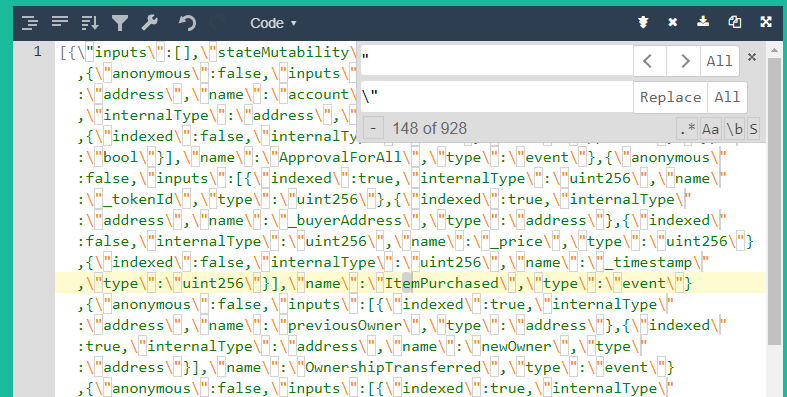This screenshot has width=787, height=397.
Task: Toggle fullscreen editor mode
Action: pyautogui.click(x=766, y=22)
